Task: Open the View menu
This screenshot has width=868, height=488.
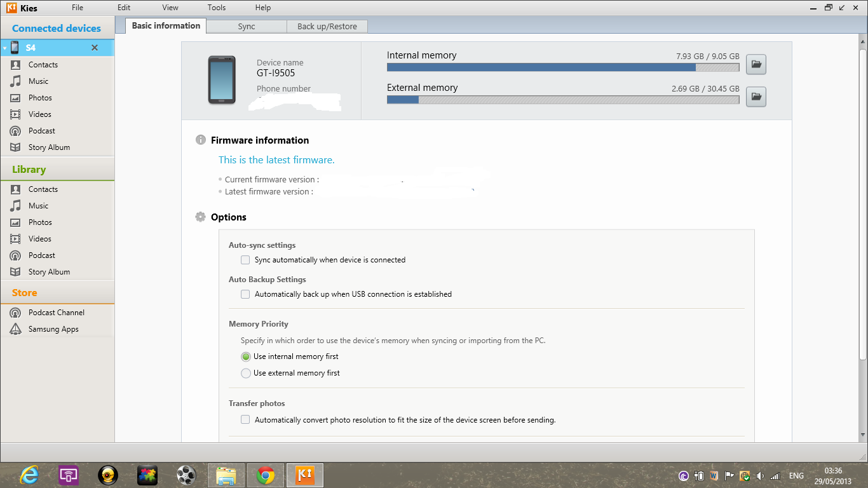Action: (x=170, y=8)
